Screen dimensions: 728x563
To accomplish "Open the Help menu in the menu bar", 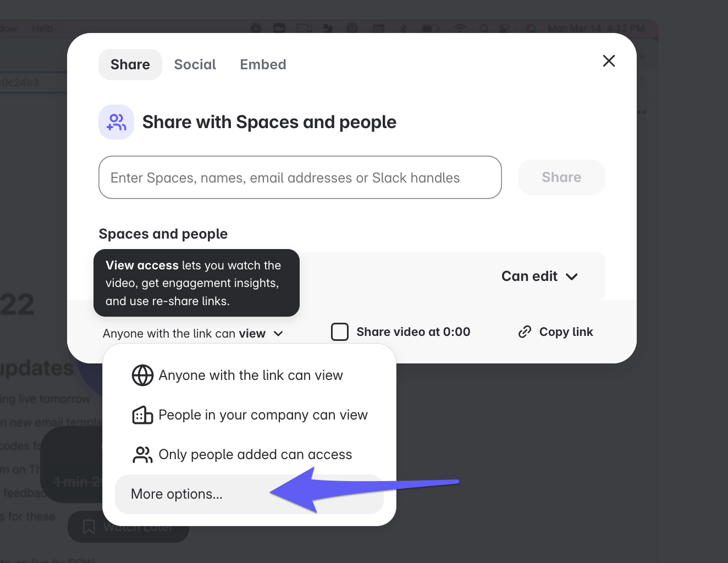I will (x=42, y=29).
